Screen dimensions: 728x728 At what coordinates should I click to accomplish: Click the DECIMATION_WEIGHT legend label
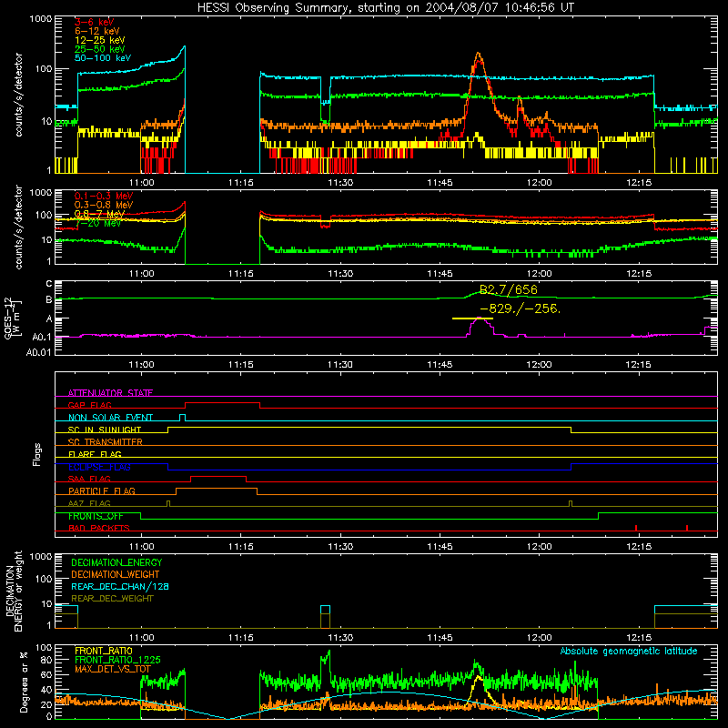point(116,574)
